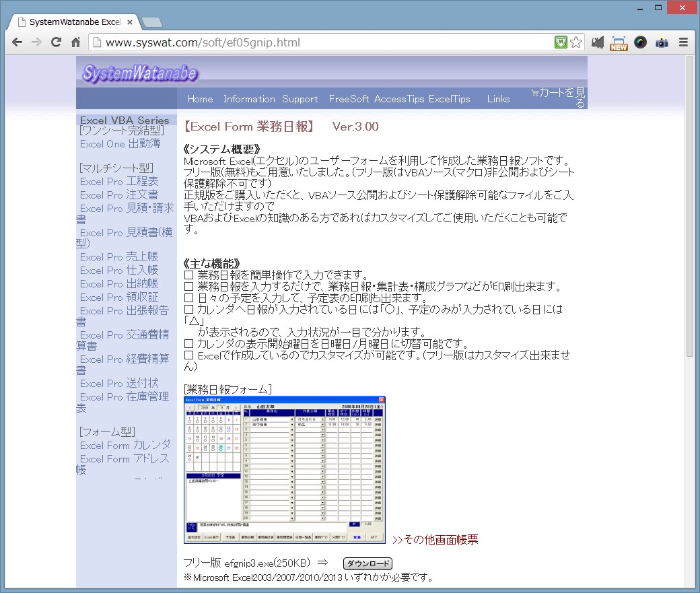Open the Home navigation menu item
The height and width of the screenshot is (593, 700).
pos(200,99)
